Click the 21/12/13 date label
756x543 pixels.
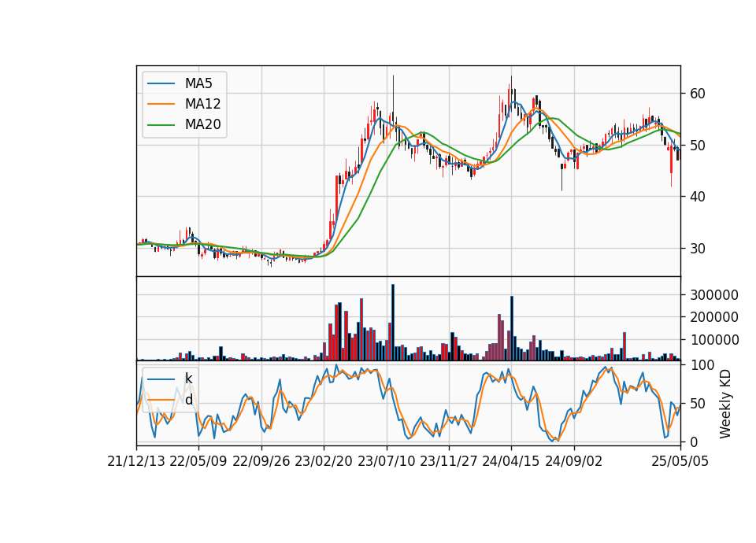point(136,462)
